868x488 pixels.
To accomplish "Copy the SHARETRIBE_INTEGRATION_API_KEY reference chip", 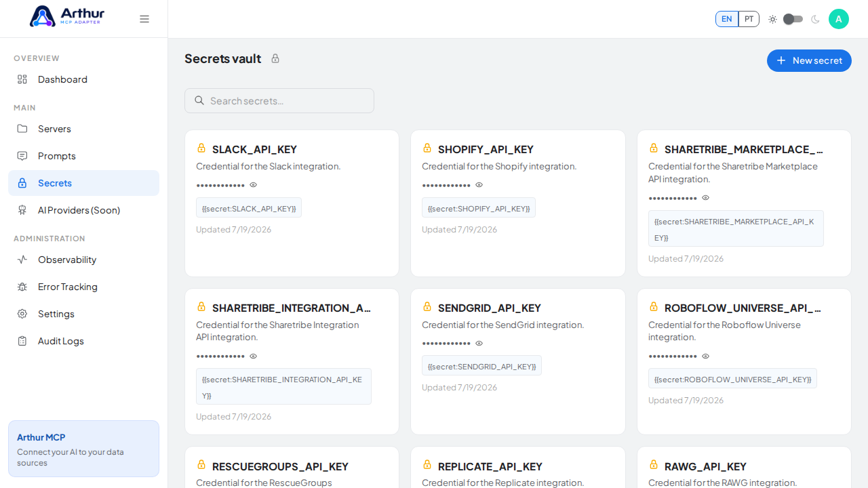I will 283,387.
